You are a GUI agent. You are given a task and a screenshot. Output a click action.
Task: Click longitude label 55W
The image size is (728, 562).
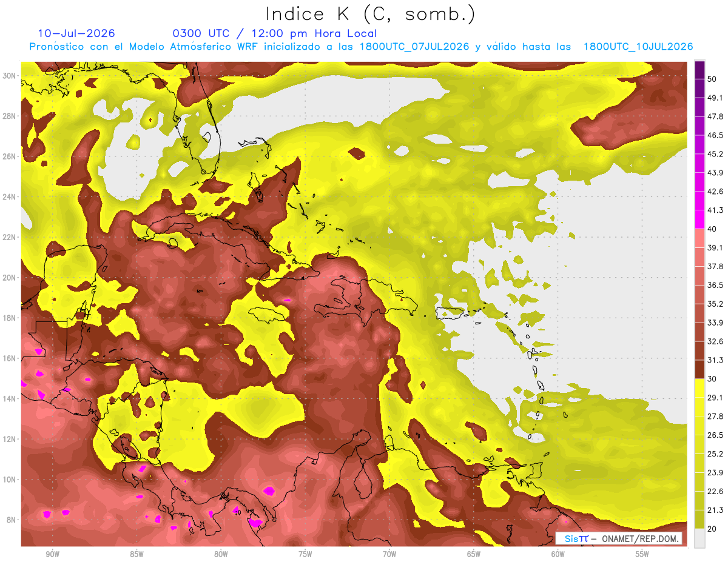(642, 555)
